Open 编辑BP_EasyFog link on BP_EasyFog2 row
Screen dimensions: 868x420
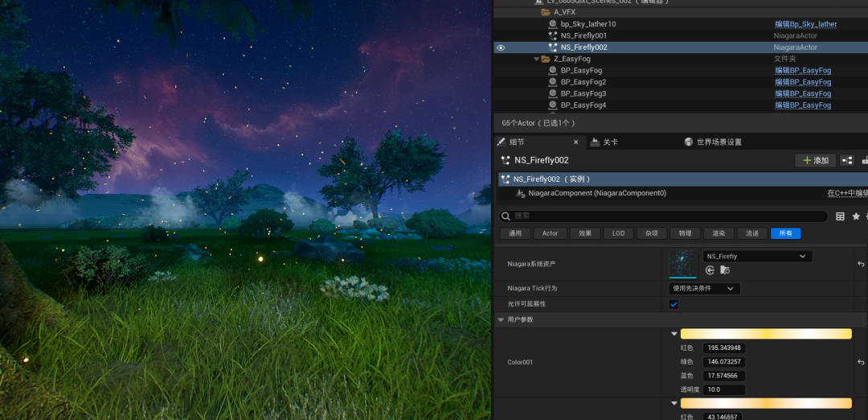click(x=803, y=82)
